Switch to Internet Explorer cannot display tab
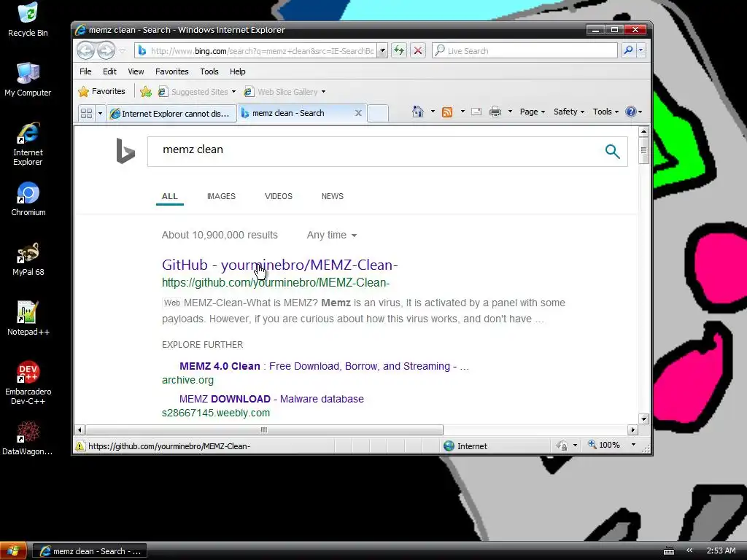Viewport: 747px width, 560px height. point(171,113)
